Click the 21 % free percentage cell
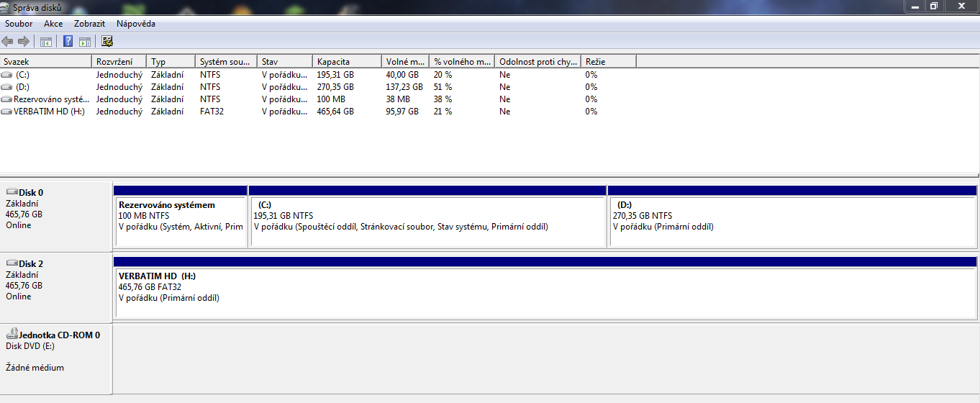This screenshot has height=403, width=980. point(443,112)
